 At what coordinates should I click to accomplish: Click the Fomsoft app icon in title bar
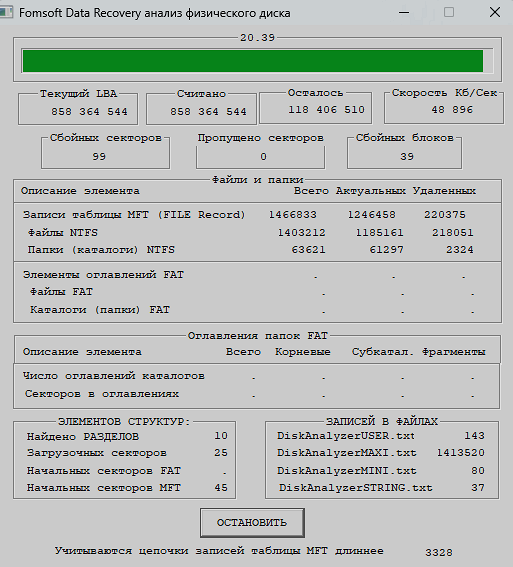click(5, 12)
